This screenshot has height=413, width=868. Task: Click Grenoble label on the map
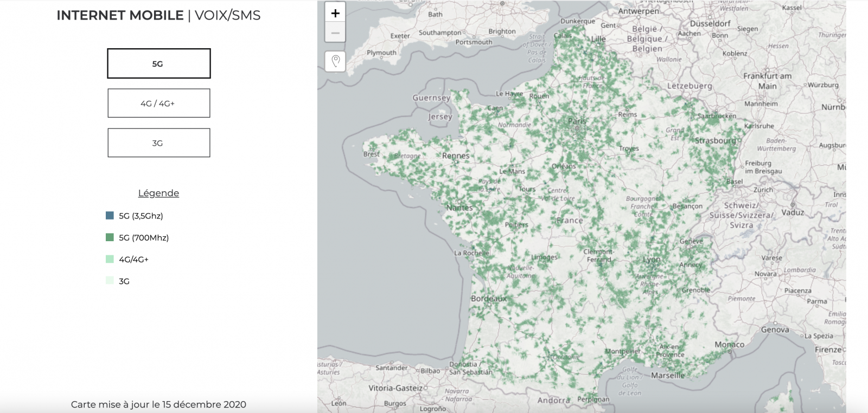[696, 290]
